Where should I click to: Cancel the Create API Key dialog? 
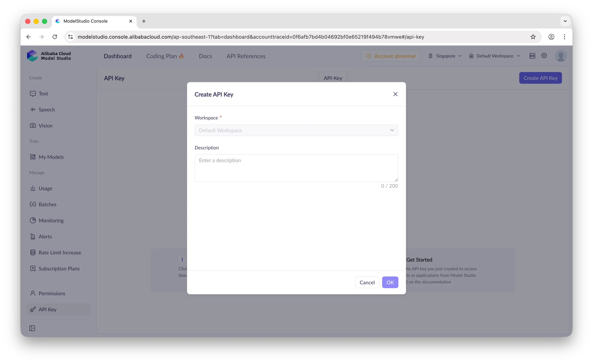coord(367,282)
